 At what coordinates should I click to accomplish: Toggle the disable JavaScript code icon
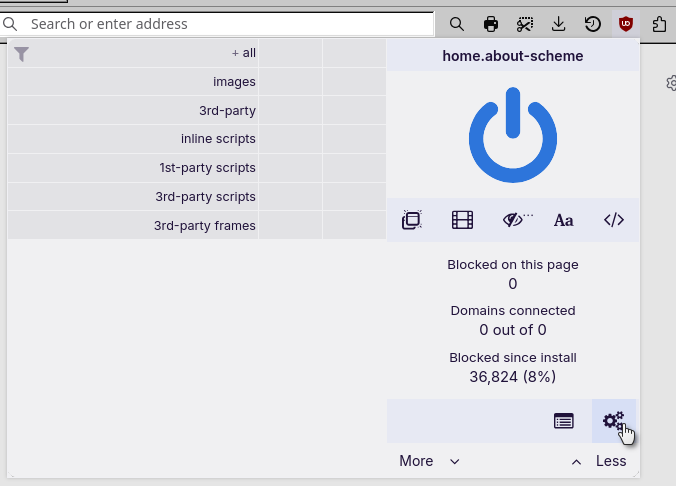click(614, 220)
